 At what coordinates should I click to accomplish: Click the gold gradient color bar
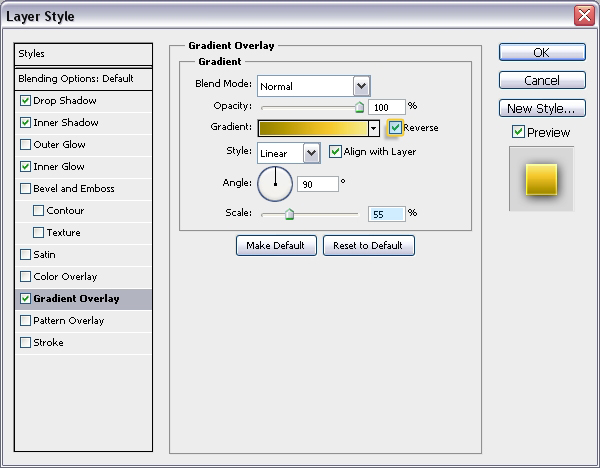[x=312, y=128]
